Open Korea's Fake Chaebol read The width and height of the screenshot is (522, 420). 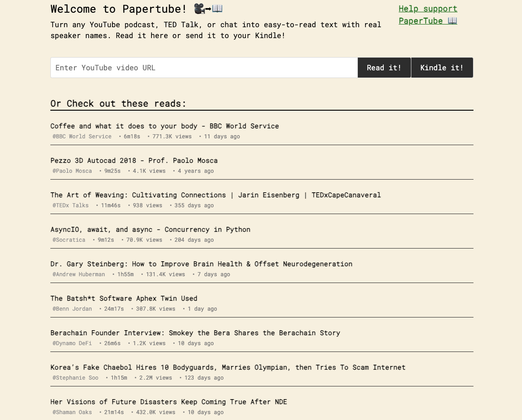pos(228,367)
